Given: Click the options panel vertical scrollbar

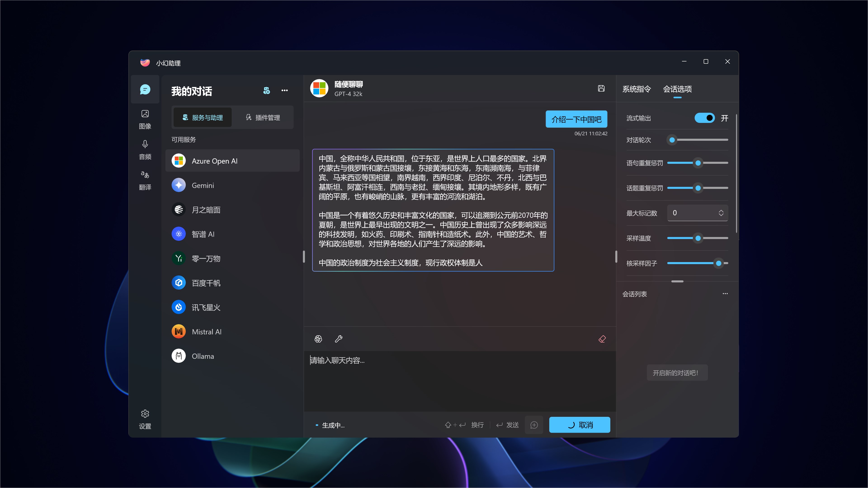Looking at the screenshot, I should pos(737,174).
